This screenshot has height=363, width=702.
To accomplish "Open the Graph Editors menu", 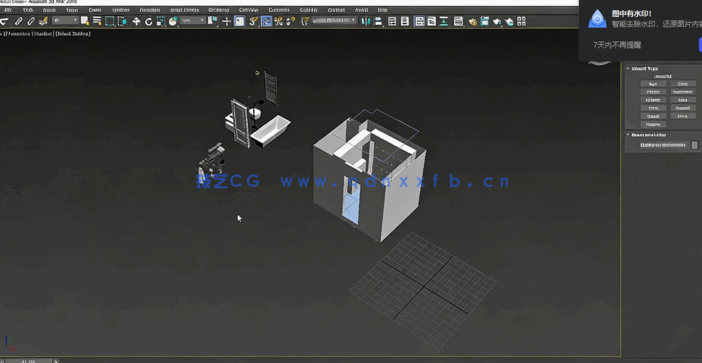I will click(x=185, y=10).
